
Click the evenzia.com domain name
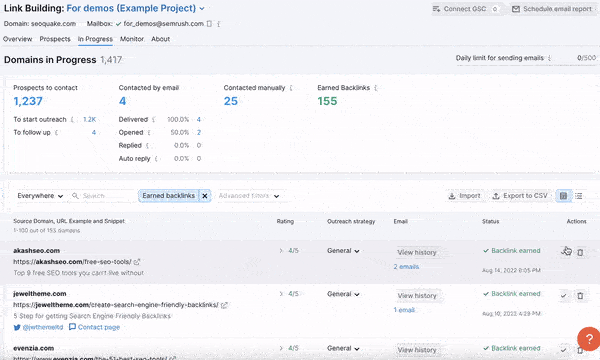(34, 349)
